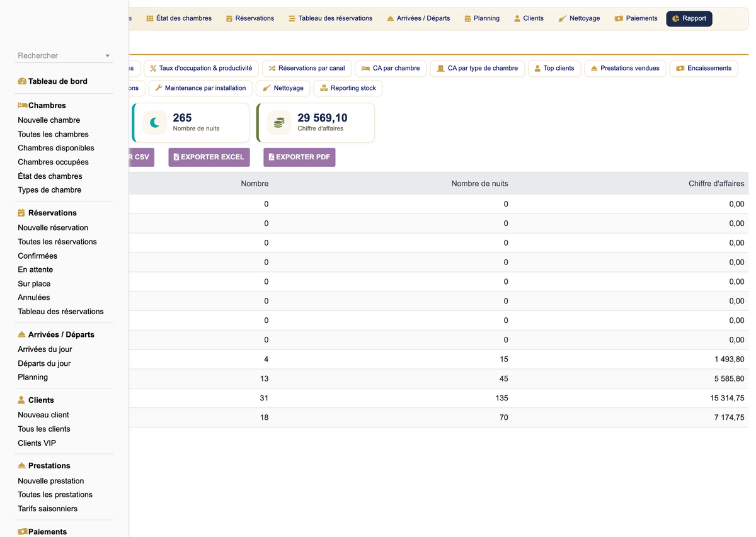Click the 15 314,75 revenue cell
This screenshot has height=537, width=756.
pyautogui.click(x=727, y=398)
